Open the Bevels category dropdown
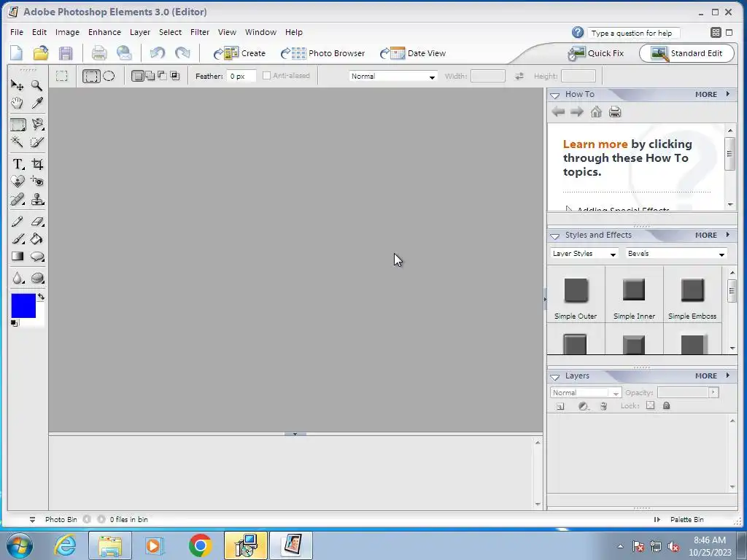Screen dimensions: 747x560 pos(676,254)
